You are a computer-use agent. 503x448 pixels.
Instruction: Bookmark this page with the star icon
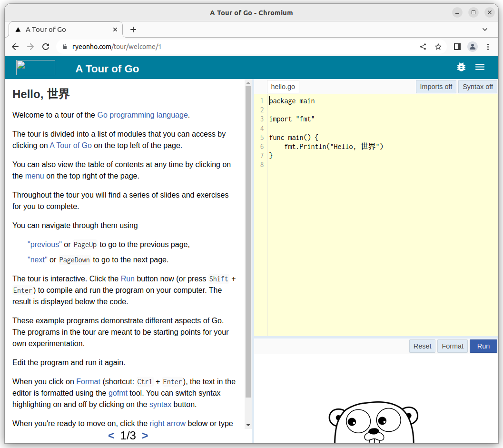tap(438, 47)
